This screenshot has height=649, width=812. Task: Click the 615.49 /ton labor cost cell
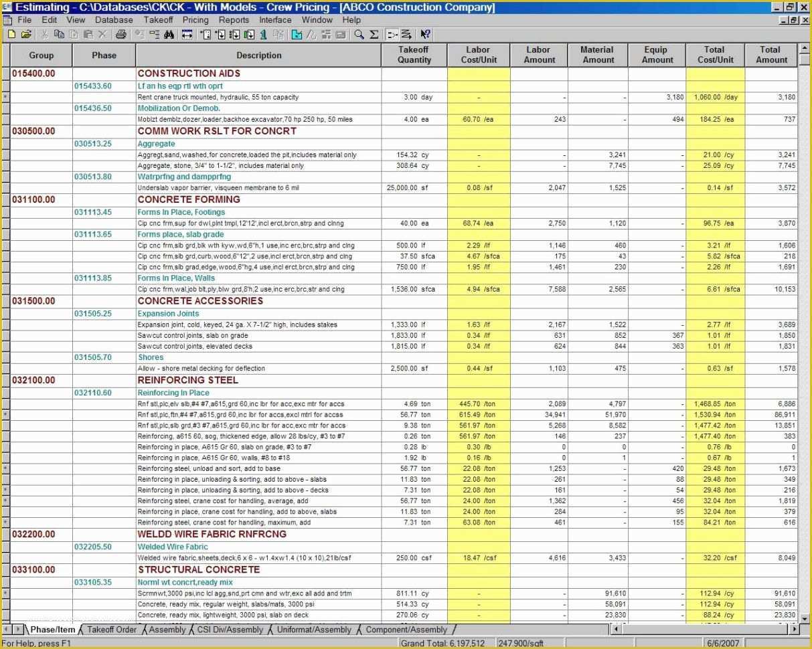click(479, 415)
